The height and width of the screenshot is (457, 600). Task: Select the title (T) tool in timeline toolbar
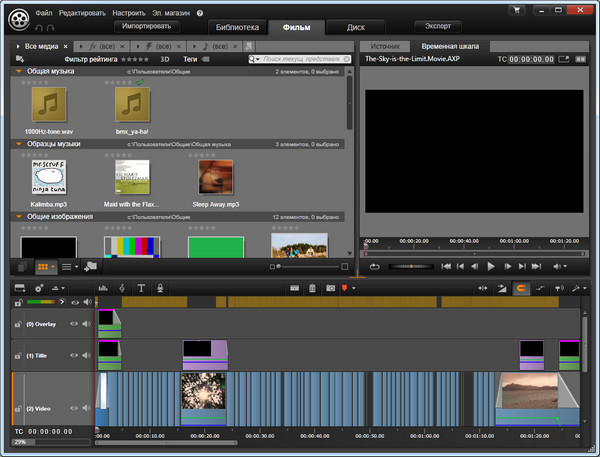(x=141, y=288)
